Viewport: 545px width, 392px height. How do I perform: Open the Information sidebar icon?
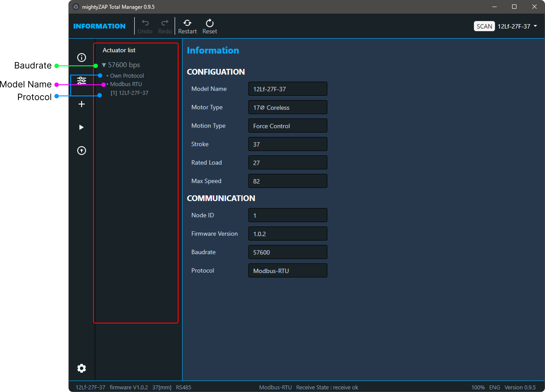(81, 58)
